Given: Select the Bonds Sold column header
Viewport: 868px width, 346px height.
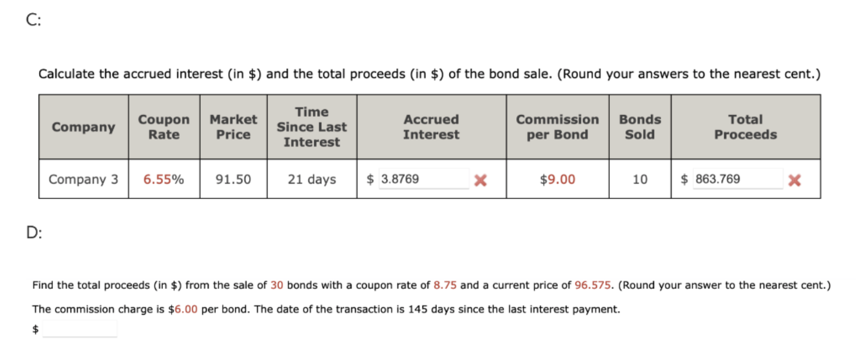Looking at the screenshot, I should (x=640, y=127).
